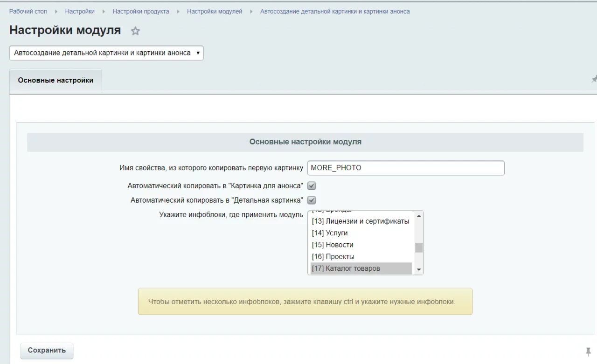Open the Настройки breadcrumb link

[80, 12]
